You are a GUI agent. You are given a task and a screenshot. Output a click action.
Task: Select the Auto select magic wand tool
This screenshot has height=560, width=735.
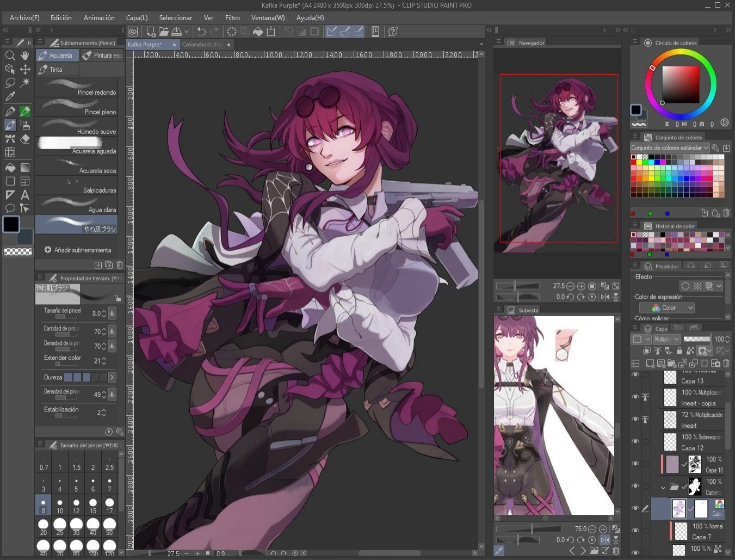pos(25,83)
